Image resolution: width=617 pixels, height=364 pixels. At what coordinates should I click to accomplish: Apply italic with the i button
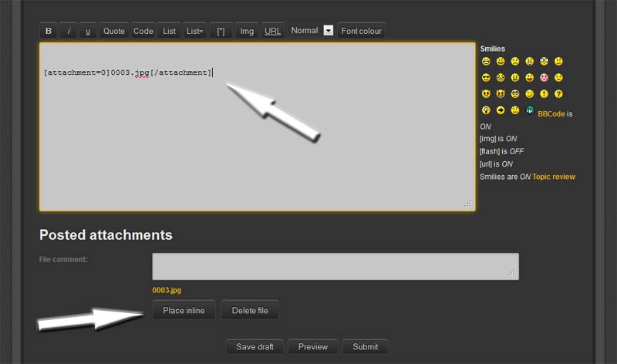tap(69, 31)
